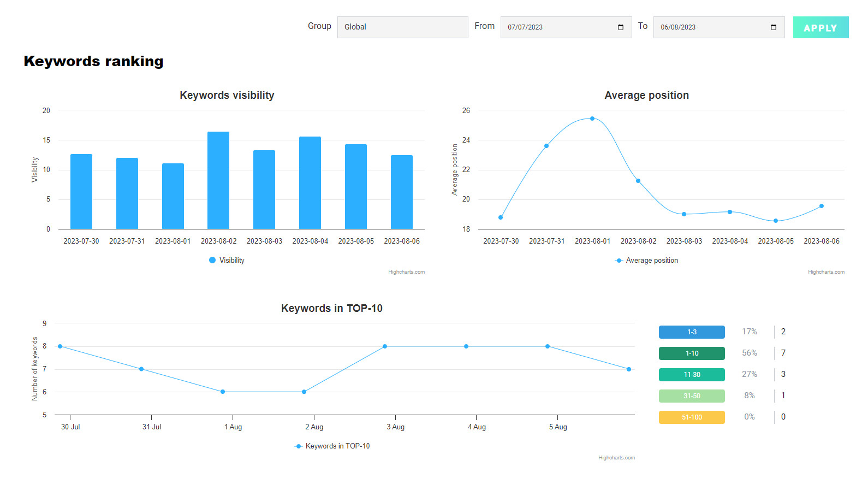Click the APPLY button
Image resolution: width=868 pixels, height=490 pixels.
click(x=820, y=27)
